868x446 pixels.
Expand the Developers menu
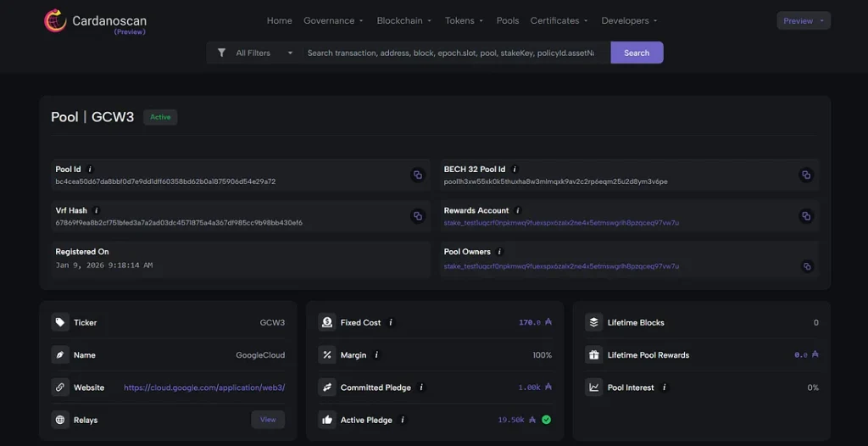coord(630,20)
